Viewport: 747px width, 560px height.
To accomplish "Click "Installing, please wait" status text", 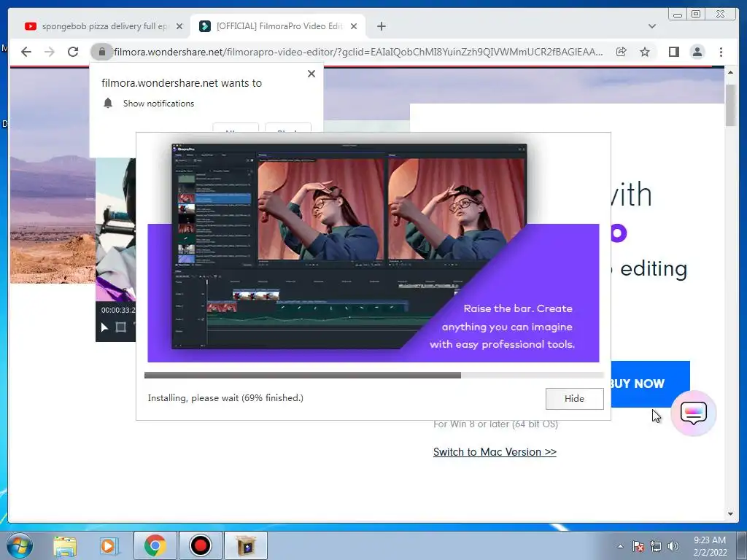I will point(225,398).
